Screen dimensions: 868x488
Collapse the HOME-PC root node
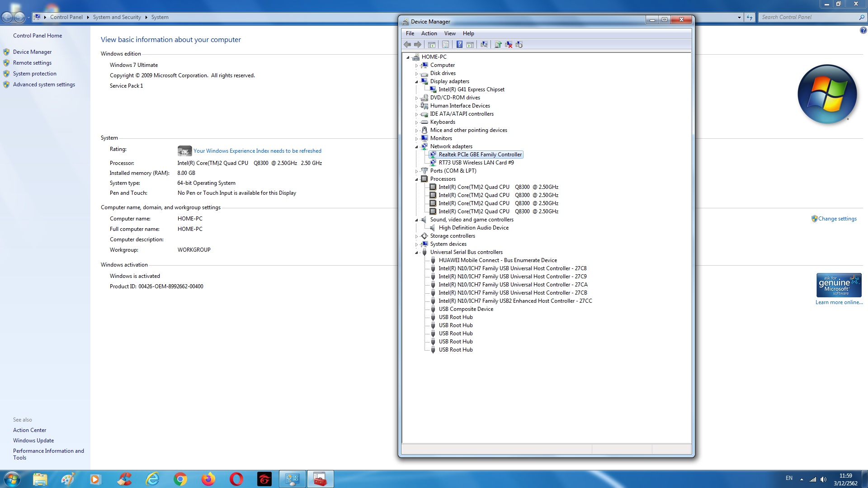(408, 57)
